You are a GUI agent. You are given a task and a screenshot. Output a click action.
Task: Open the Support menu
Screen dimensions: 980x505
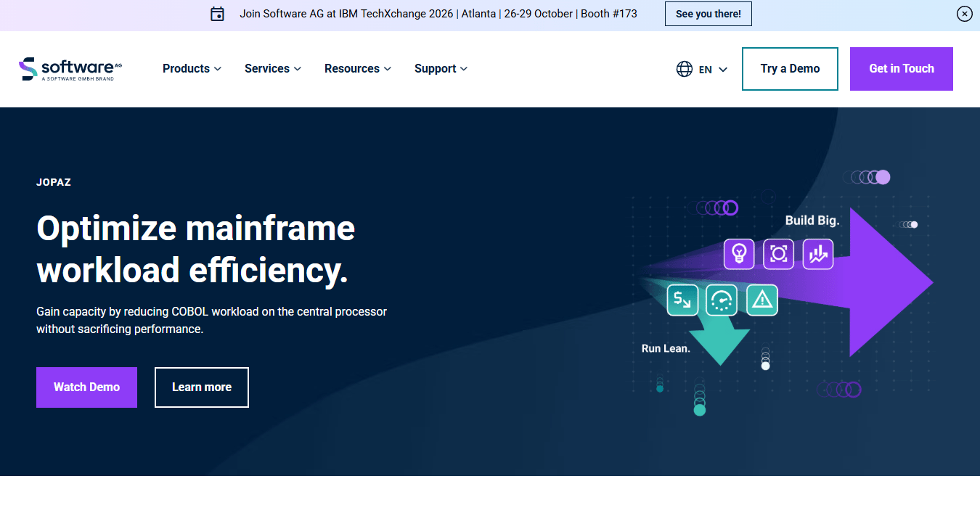441,68
